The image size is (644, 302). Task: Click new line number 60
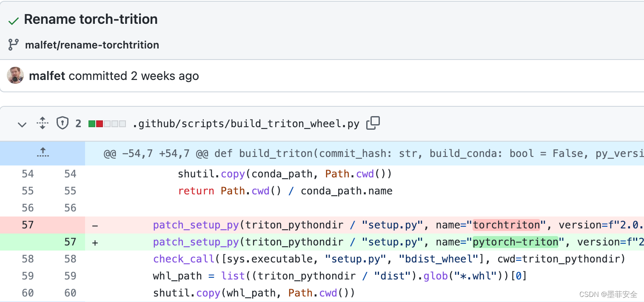[x=70, y=293]
